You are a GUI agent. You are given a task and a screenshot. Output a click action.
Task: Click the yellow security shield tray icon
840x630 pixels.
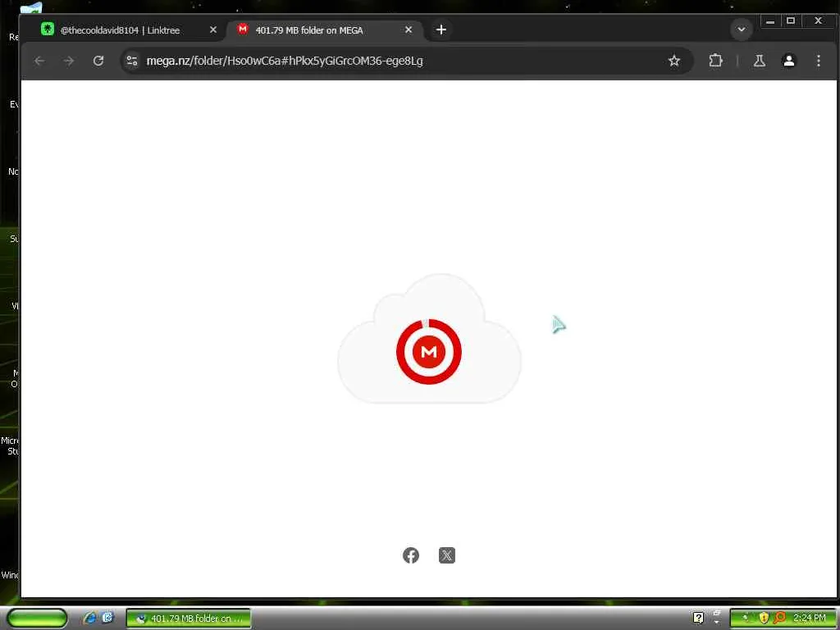click(764, 619)
